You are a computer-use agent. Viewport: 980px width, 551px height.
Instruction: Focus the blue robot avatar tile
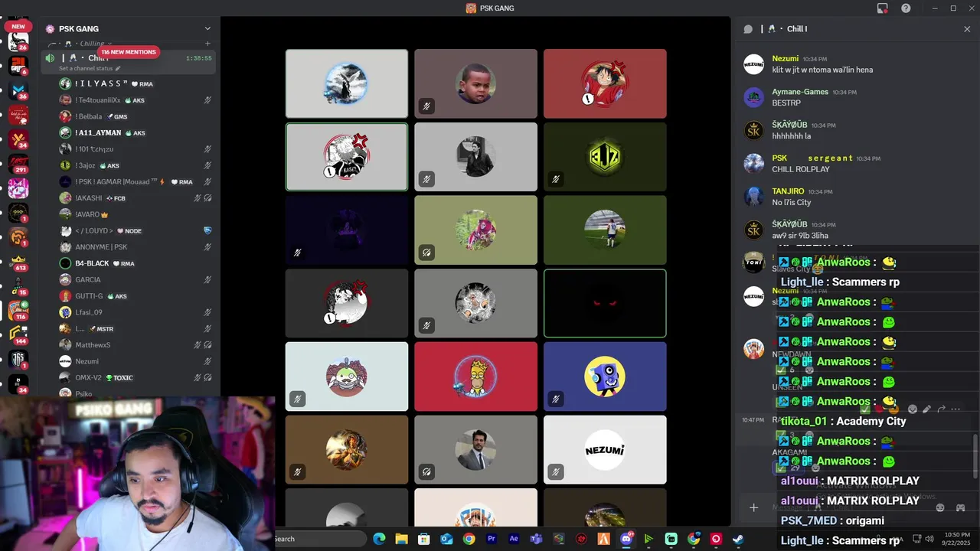coord(605,377)
